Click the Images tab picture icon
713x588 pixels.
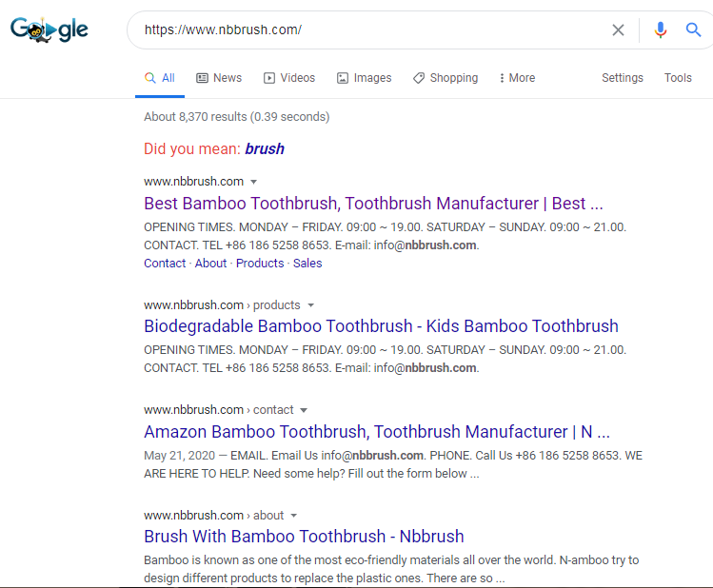pyautogui.click(x=343, y=78)
